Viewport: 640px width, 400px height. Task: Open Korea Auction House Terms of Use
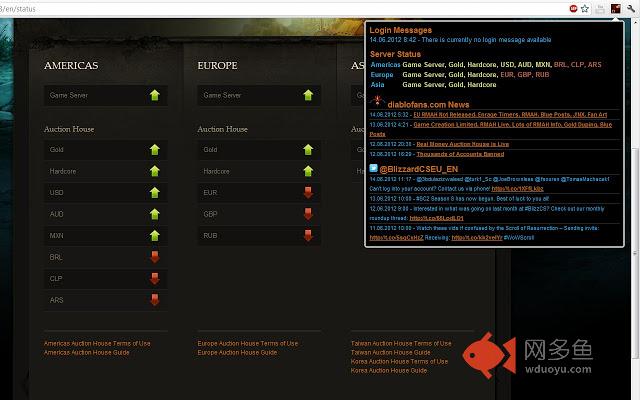point(399,362)
